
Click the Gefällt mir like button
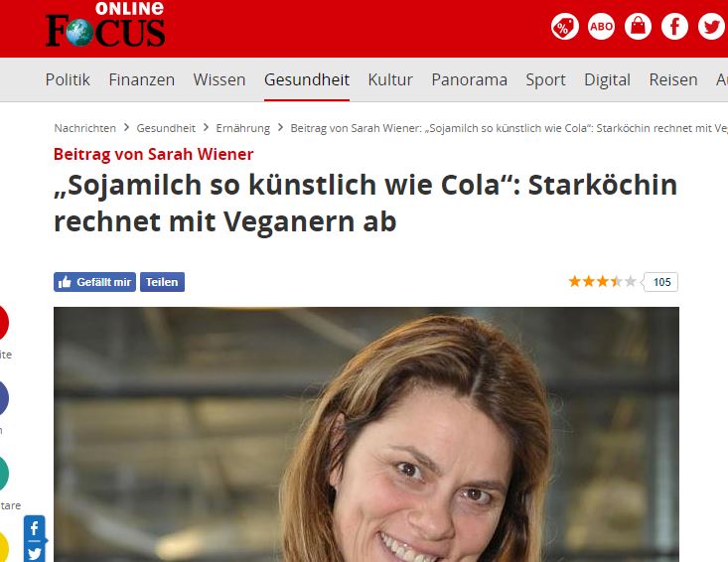pos(94,282)
